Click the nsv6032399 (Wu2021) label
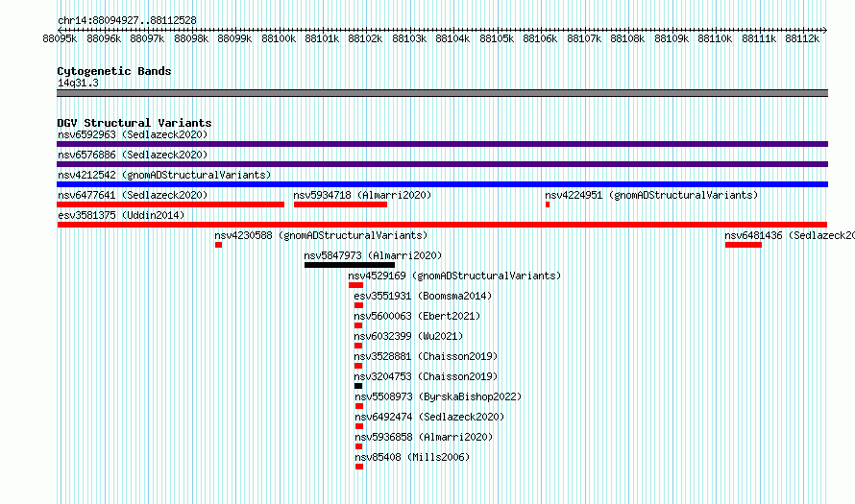The height and width of the screenshot is (504, 855). [x=408, y=336]
